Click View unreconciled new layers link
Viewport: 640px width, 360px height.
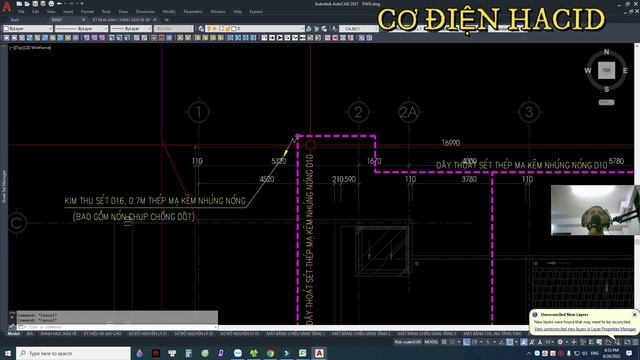[584, 329]
